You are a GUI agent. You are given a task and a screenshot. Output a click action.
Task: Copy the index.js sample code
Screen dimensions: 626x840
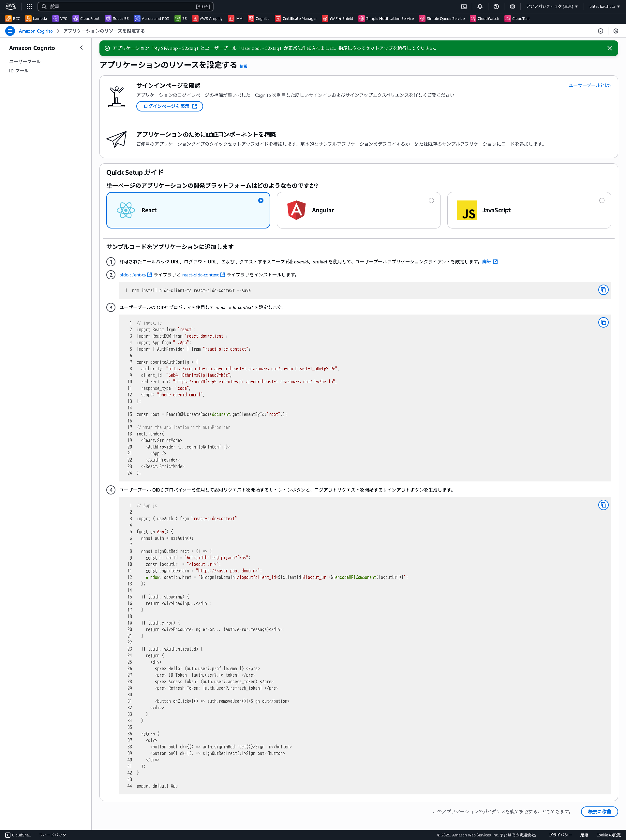[x=603, y=322]
